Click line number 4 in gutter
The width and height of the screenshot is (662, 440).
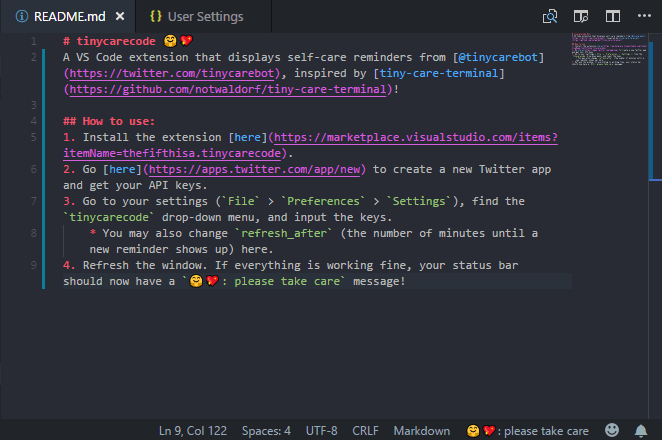pyautogui.click(x=33, y=121)
